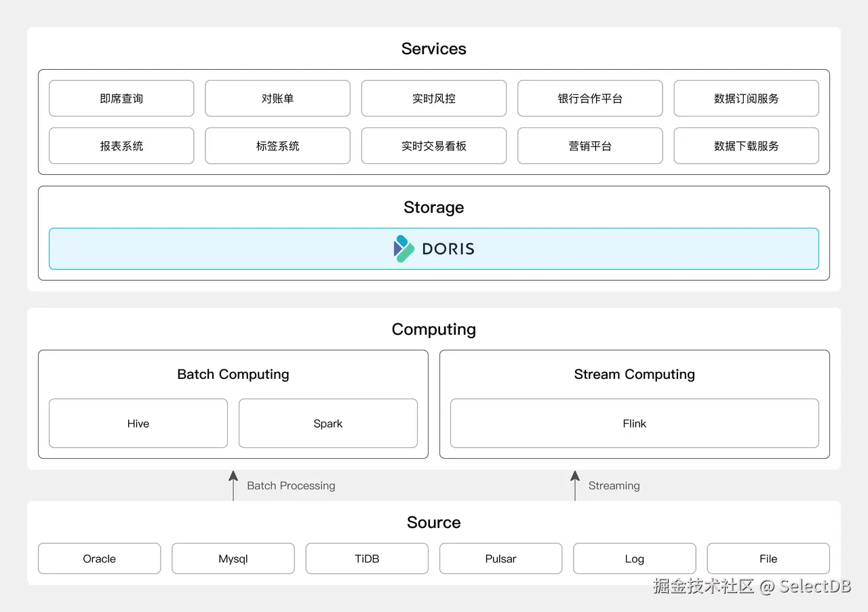This screenshot has height=612, width=868.
Task: Select the 数据订阅服务 service box
Action: click(746, 98)
